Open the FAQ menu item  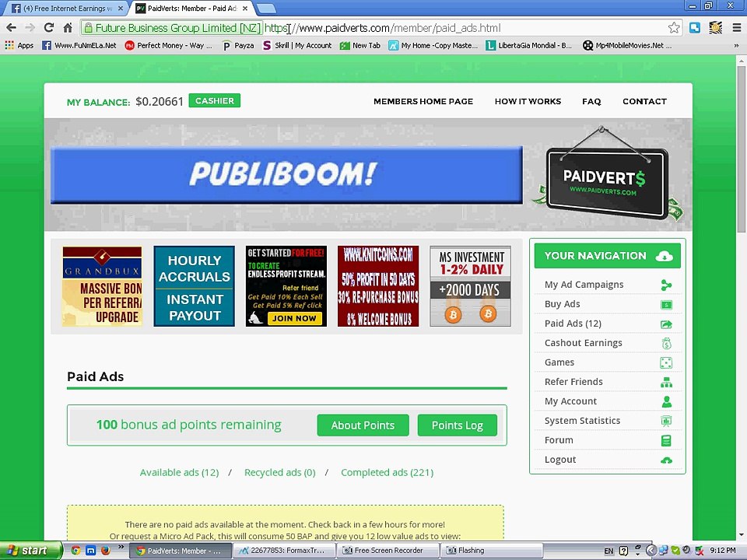(591, 101)
